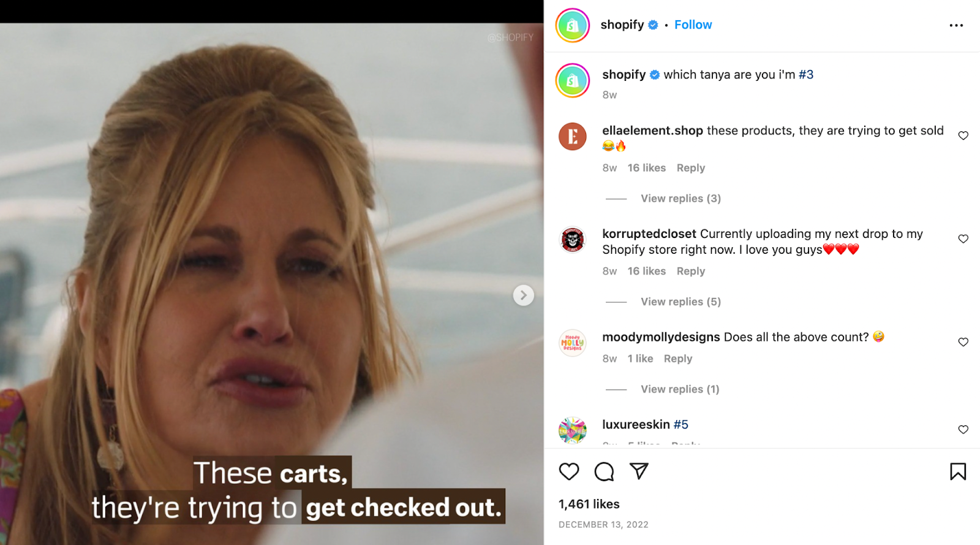Like moodymollydesigns' comment
This screenshot has height=545, width=980.
[x=963, y=342]
